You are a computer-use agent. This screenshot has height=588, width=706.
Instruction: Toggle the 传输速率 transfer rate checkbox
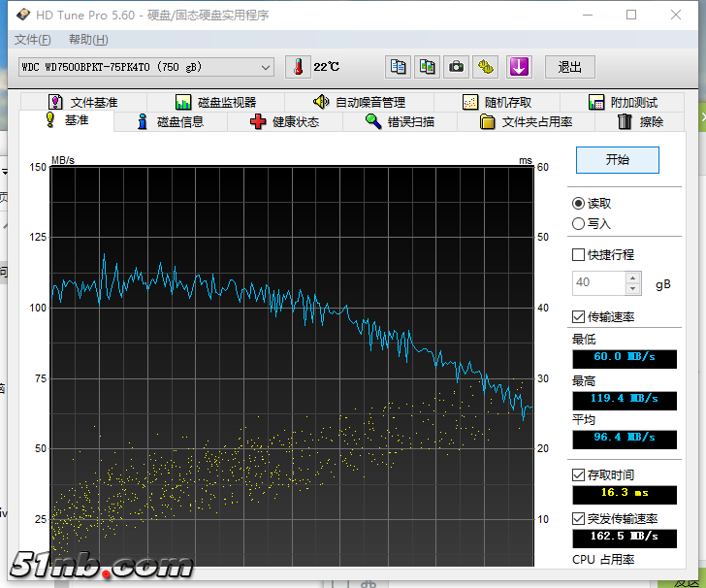click(x=579, y=317)
